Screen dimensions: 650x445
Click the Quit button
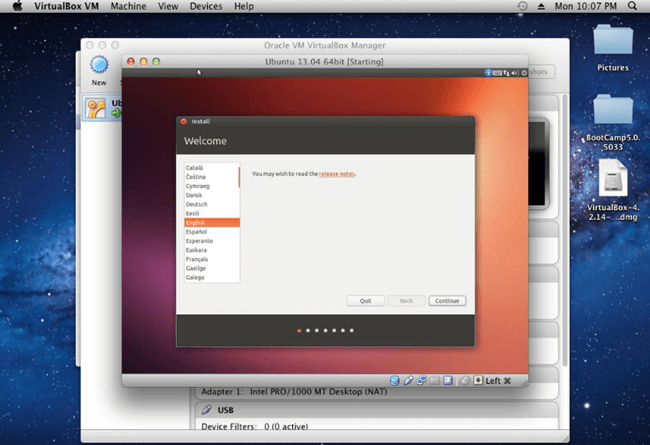click(365, 301)
